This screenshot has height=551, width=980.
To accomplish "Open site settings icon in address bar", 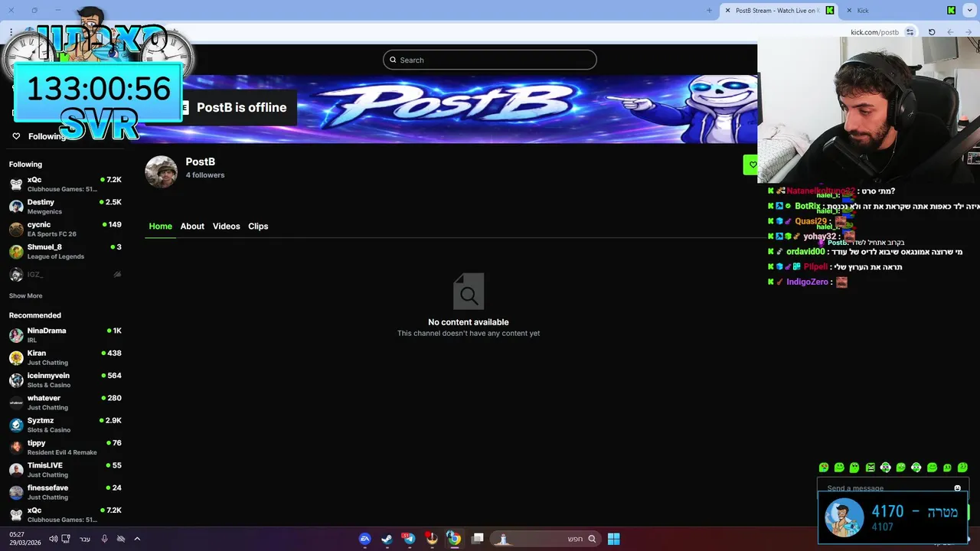I will click(x=910, y=32).
